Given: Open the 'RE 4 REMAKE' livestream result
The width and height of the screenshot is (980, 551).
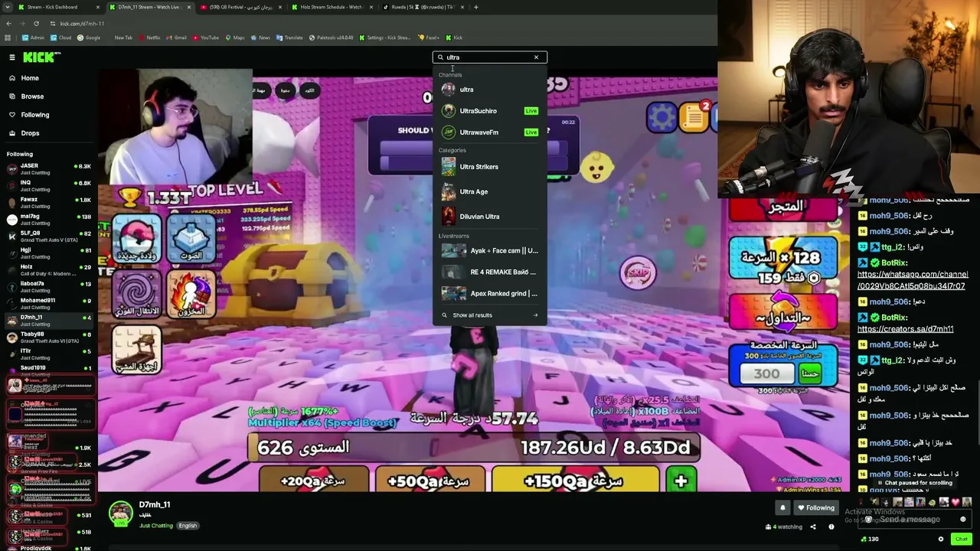Looking at the screenshot, I should (x=490, y=272).
